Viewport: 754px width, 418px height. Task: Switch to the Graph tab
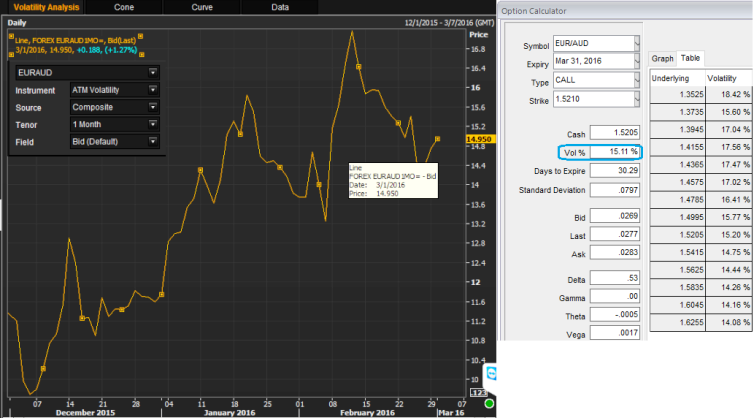(x=662, y=59)
